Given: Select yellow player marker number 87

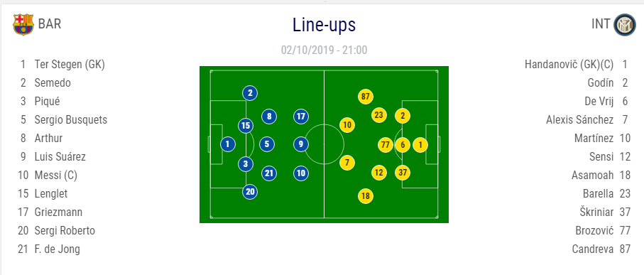Looking at the screenshot, I should tap(366, 97).
